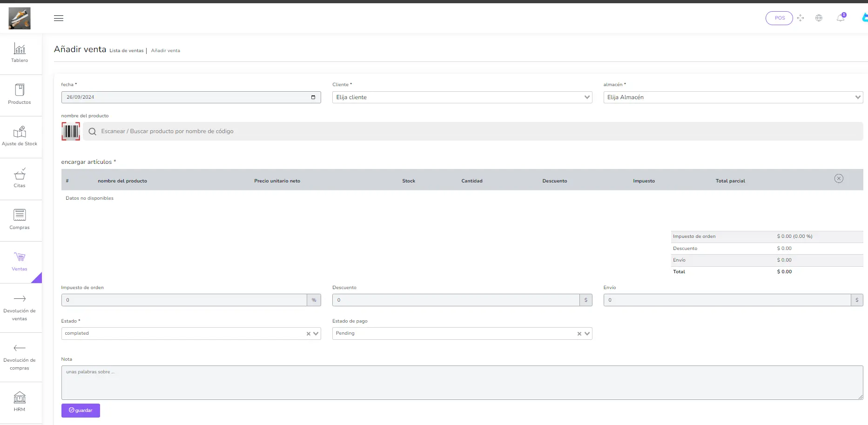
Task: Open the Compras section
Action: (20, 220)
